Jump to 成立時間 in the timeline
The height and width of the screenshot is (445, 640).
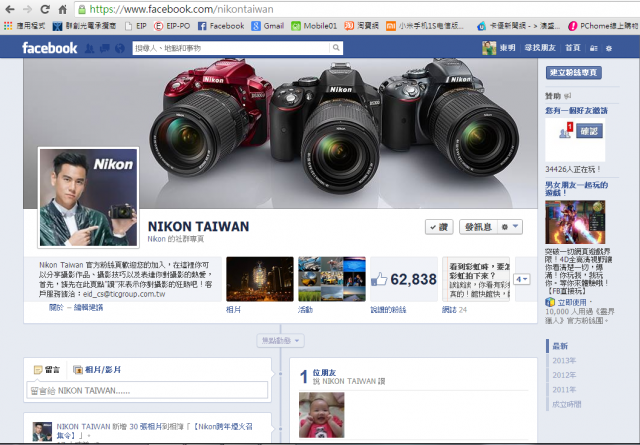(567, 405)
